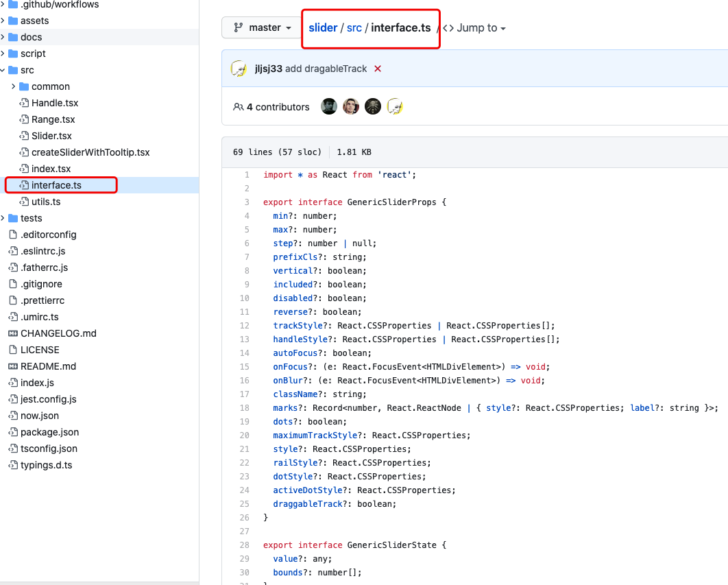Click the README.md markdown file icon
728x585 pixels.
pos(13,366)
